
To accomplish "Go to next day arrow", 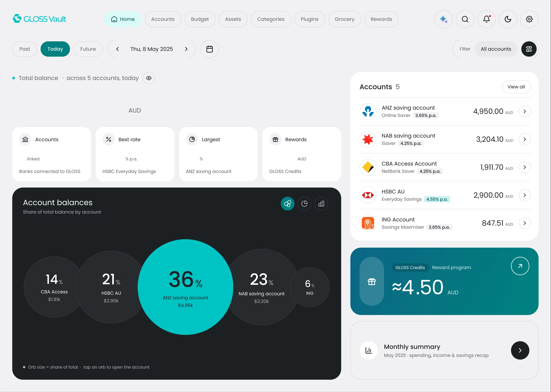I will tap(186, 49).
